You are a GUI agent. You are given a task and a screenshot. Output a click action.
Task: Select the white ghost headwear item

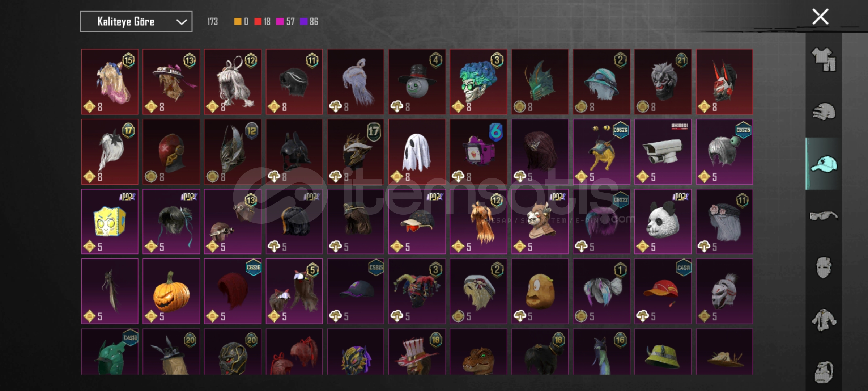point(417,152)
